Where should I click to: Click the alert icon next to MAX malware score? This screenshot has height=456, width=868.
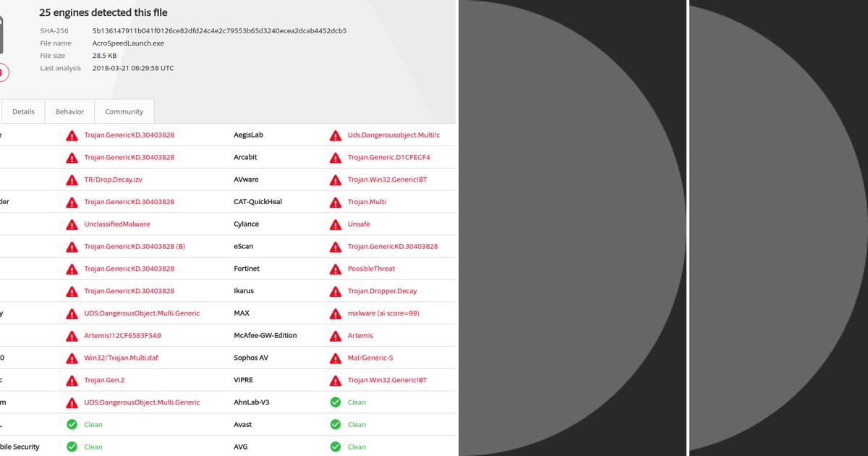(x=335, y=313)
